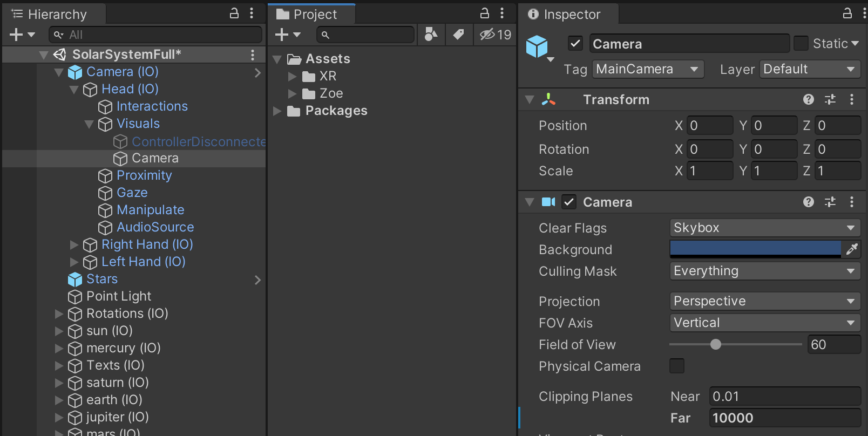Image resolution: width=868 pixels, height=436 pixels.
Task: Click the eyedropper next to Background color
Action: tap(852, 249)
